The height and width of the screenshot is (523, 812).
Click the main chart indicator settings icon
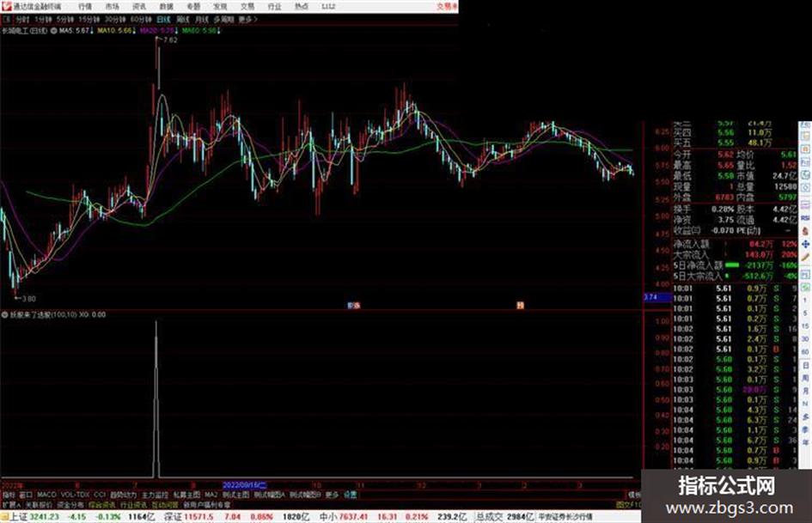[53, 31]
